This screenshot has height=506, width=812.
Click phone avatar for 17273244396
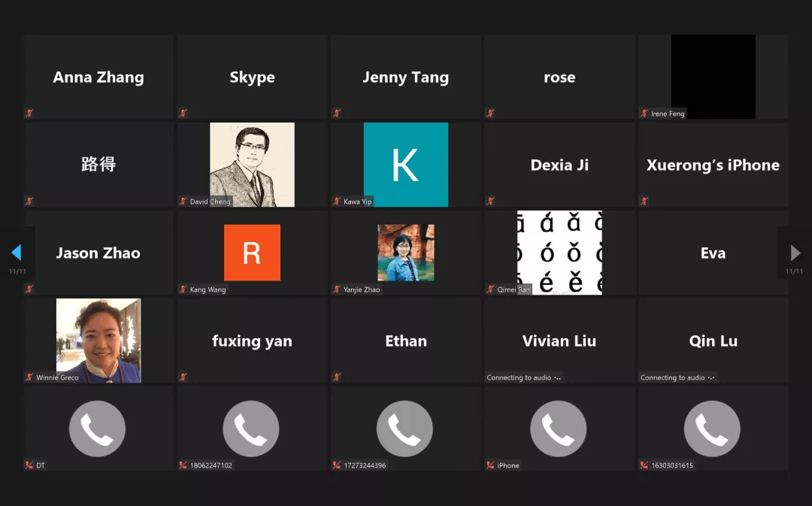[x=405, y=429]
